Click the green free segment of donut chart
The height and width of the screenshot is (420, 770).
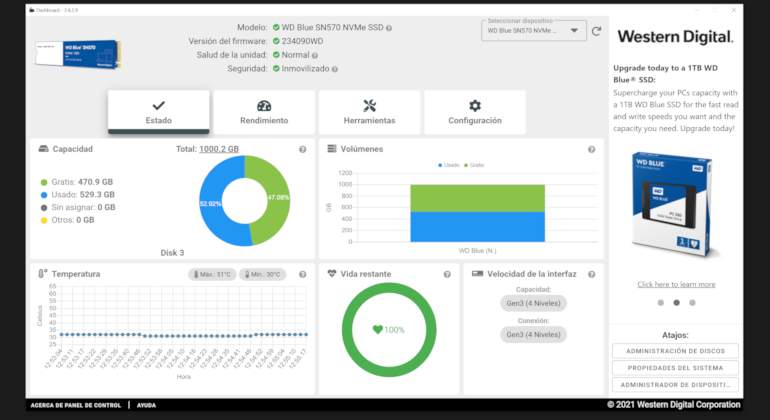point(278,198)
